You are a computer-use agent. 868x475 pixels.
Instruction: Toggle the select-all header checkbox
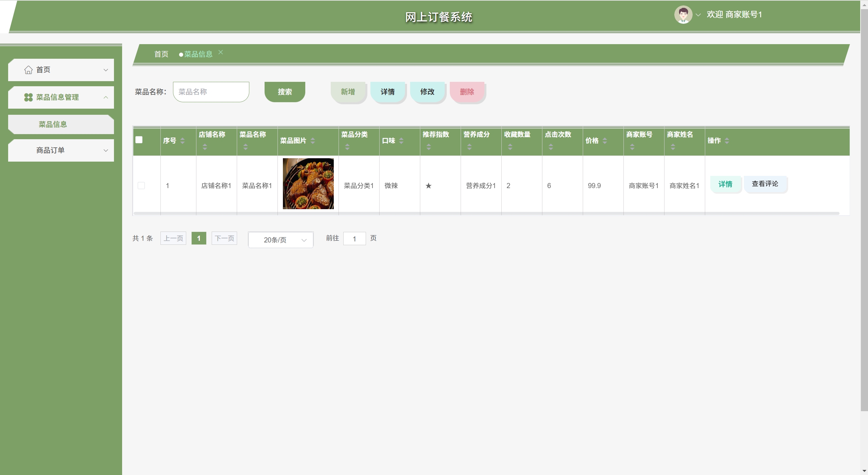139,140
